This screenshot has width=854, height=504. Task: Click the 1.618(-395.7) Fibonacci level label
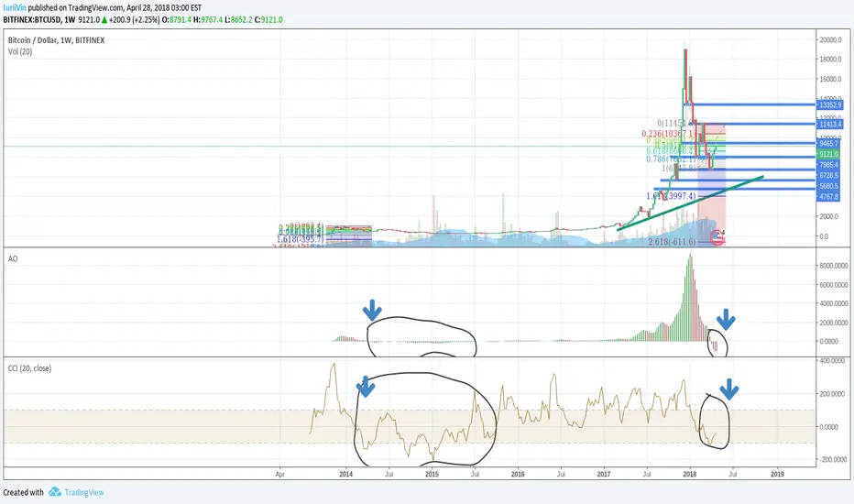pyautogui.click(x=301, y=239)
